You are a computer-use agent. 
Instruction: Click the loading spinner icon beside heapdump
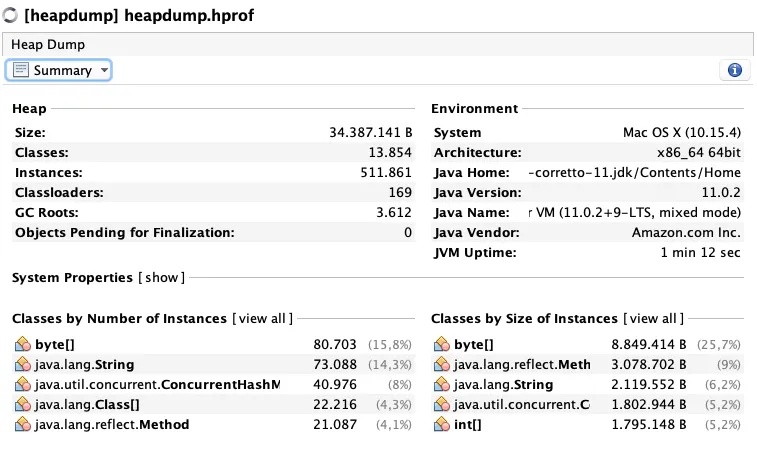coord(11,16)
